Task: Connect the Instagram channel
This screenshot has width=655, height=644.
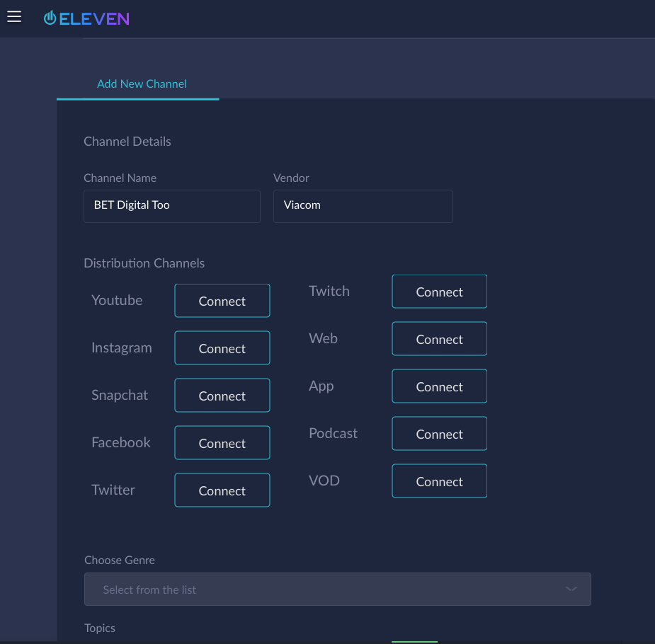Action: point(222,347)
